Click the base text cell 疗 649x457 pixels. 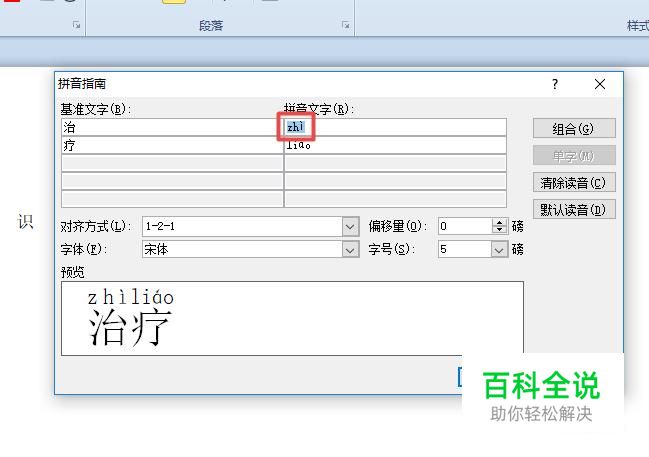(x=172, y=145)
